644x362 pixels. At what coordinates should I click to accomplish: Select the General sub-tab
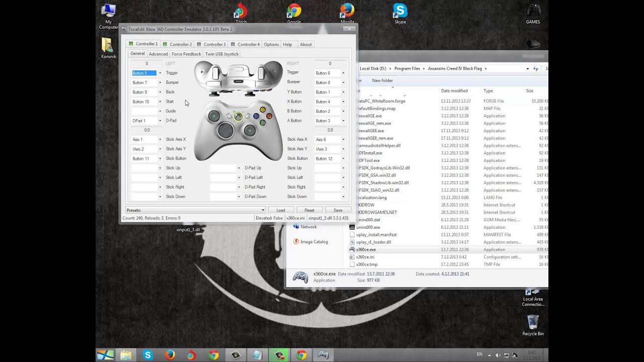pos(137,53)
